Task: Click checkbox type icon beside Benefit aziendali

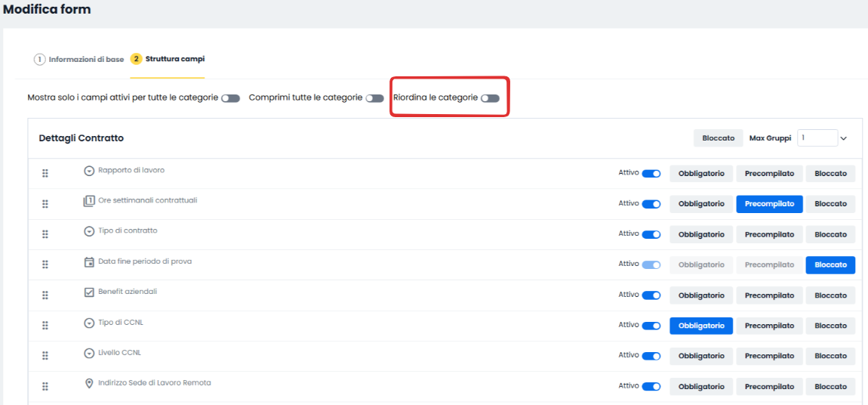Action: (x=88, y=292)
